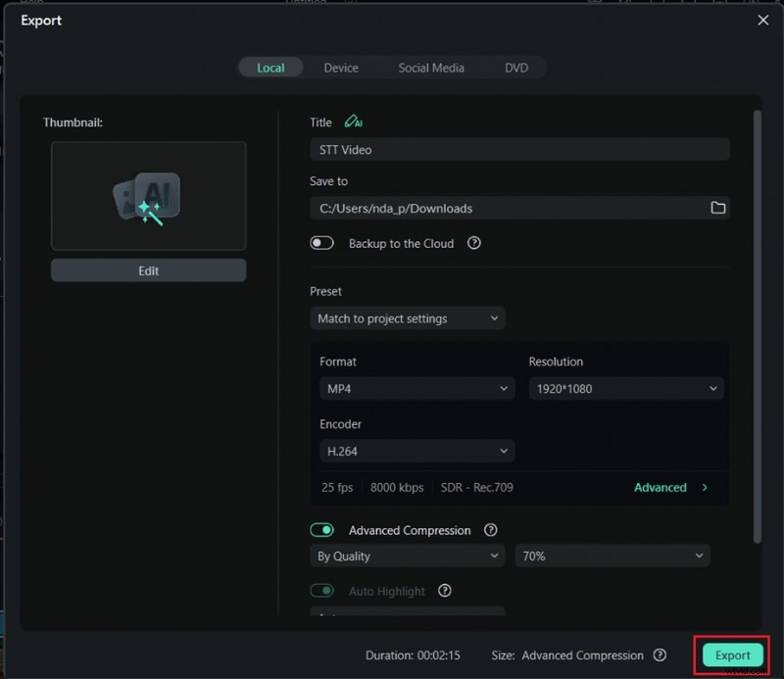Open the Resolution 1920*1080 dropdown
The height and width of the screenshot is (679, 784).
point(626,388)
